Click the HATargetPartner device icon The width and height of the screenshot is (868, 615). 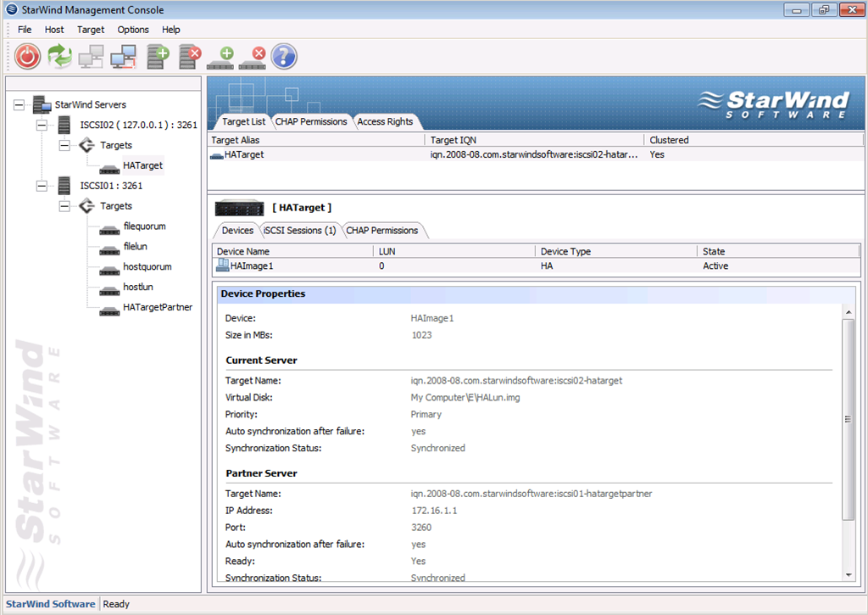pyautogui.click(x=109, y=310)
